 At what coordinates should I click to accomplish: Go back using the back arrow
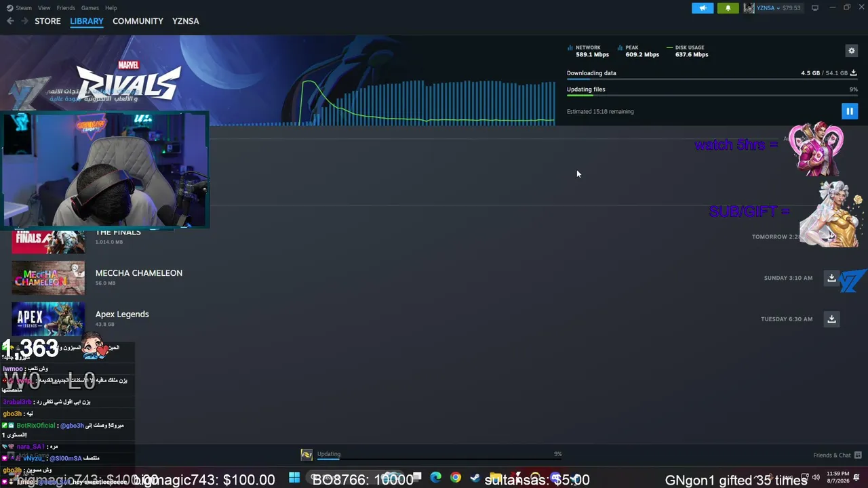[x=10, y=21]
